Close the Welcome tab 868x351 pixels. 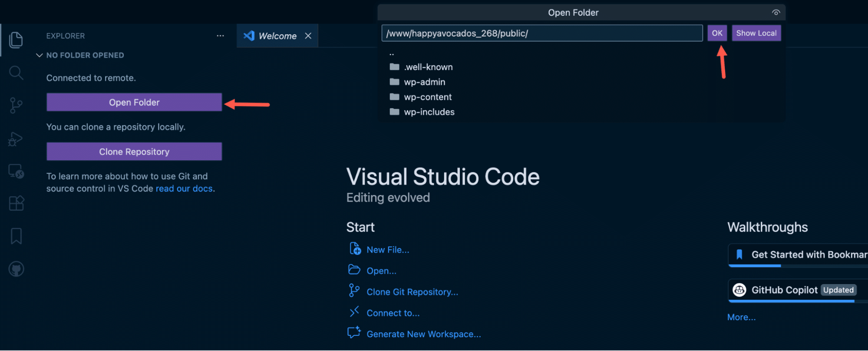click(x=308, y=36)
